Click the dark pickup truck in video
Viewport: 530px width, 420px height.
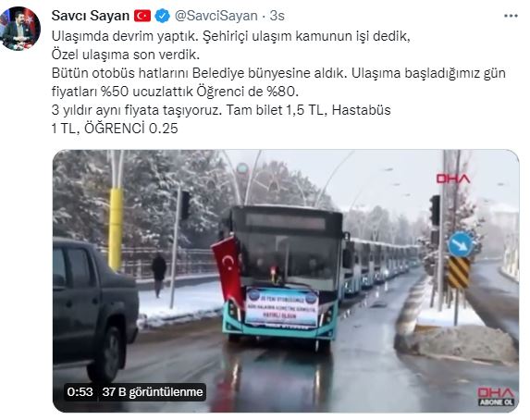point(95,308)
